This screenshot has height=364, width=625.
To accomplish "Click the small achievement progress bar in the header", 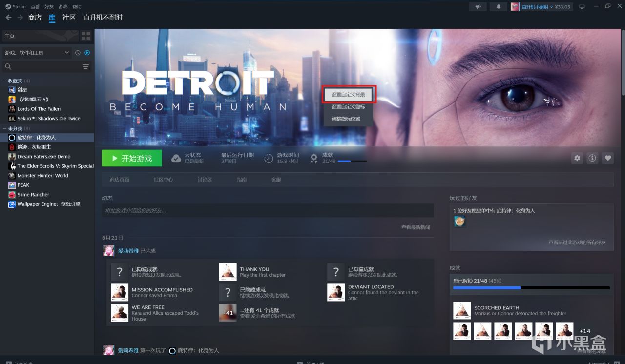I will point(352,161).
